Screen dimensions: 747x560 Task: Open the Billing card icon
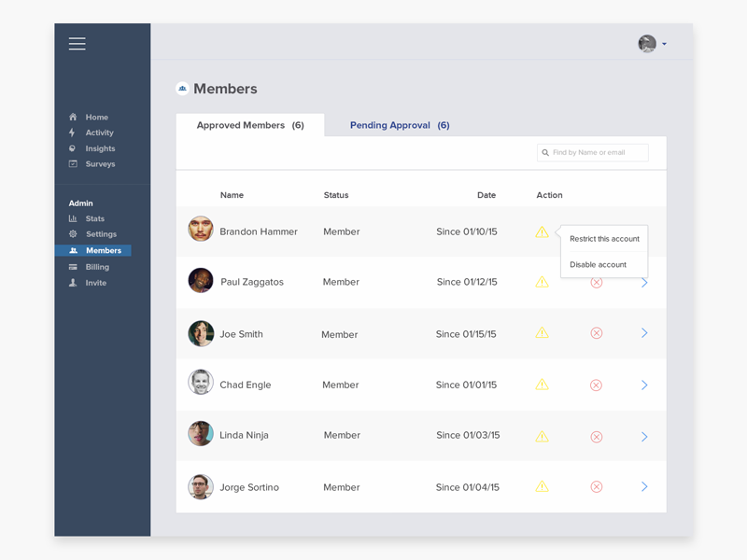click(x=73, y=267)
